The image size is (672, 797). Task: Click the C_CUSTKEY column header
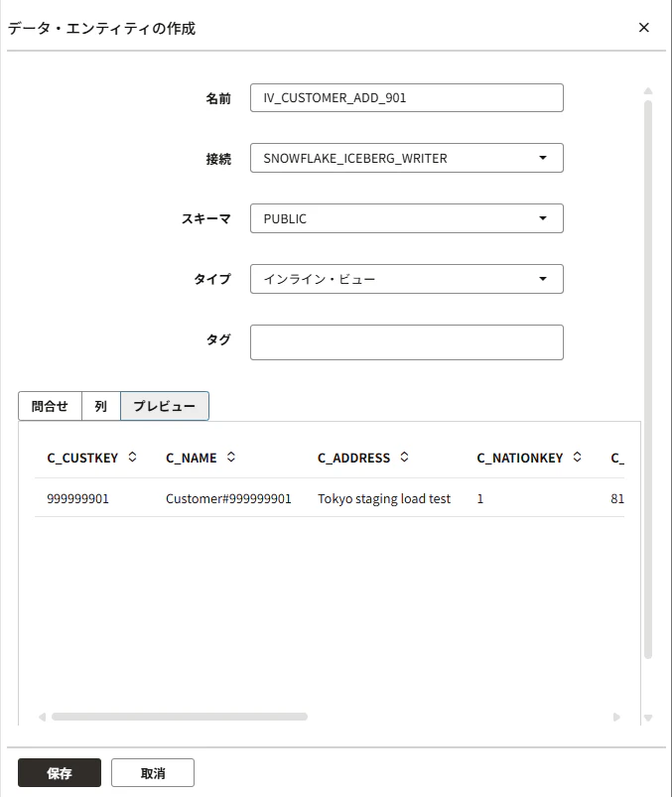click(x=82, y=458)
